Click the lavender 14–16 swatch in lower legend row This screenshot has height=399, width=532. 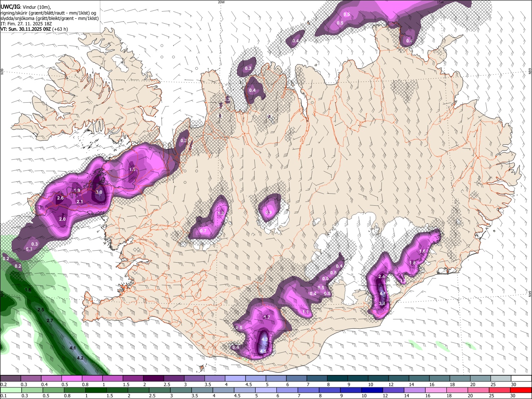414,390
